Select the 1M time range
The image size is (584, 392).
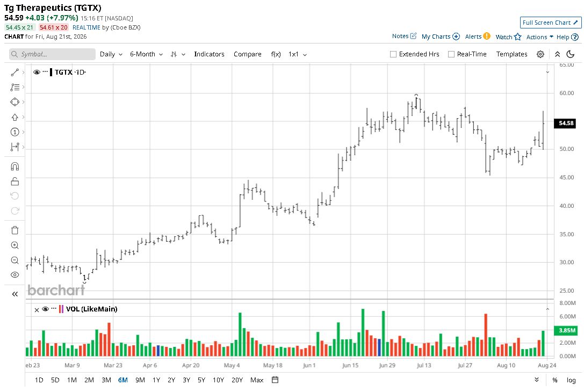point(71,380)
